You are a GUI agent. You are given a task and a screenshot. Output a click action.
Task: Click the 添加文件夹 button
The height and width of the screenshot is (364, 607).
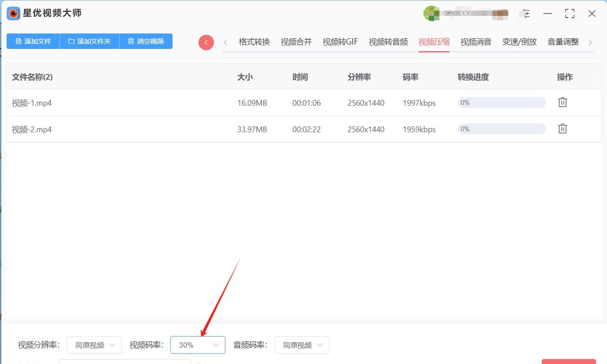[x=89, y=41]
